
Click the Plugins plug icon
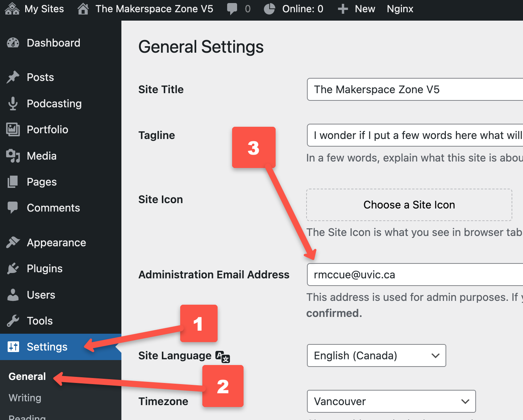pos(13,268)
